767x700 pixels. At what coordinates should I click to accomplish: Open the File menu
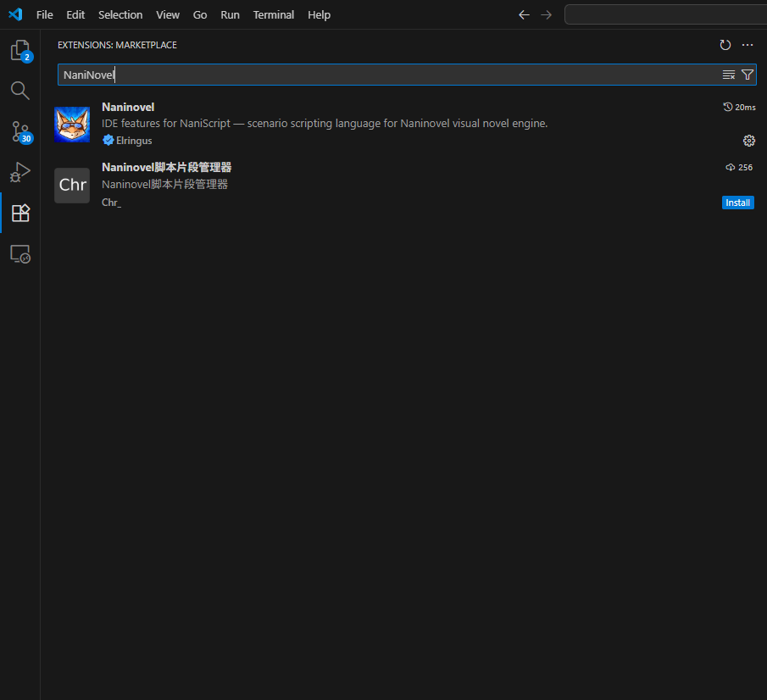[44, 14]
